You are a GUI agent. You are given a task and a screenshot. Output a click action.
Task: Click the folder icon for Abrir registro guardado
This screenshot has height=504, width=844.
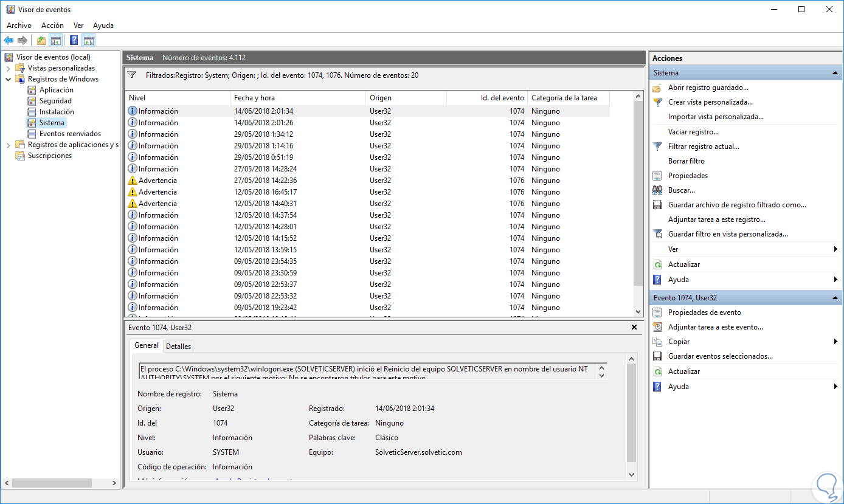click(x=657, y=88)
